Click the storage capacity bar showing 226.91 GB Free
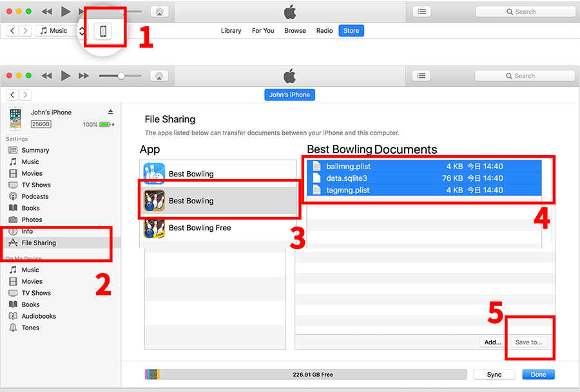Image resolution: width=580 pixels, height=392 pixels. [305, 374]
